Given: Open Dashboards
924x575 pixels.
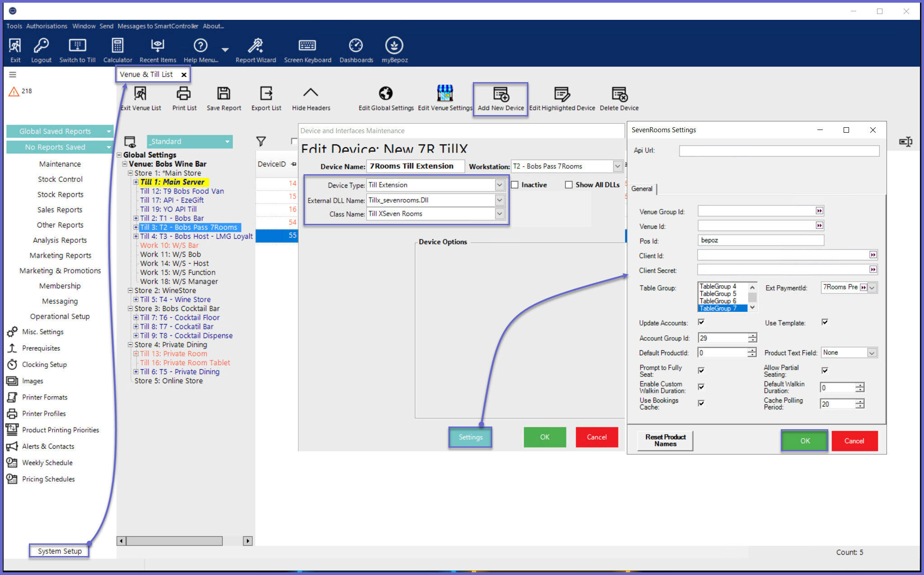Looking at the screenshot, I should (356, 46).
